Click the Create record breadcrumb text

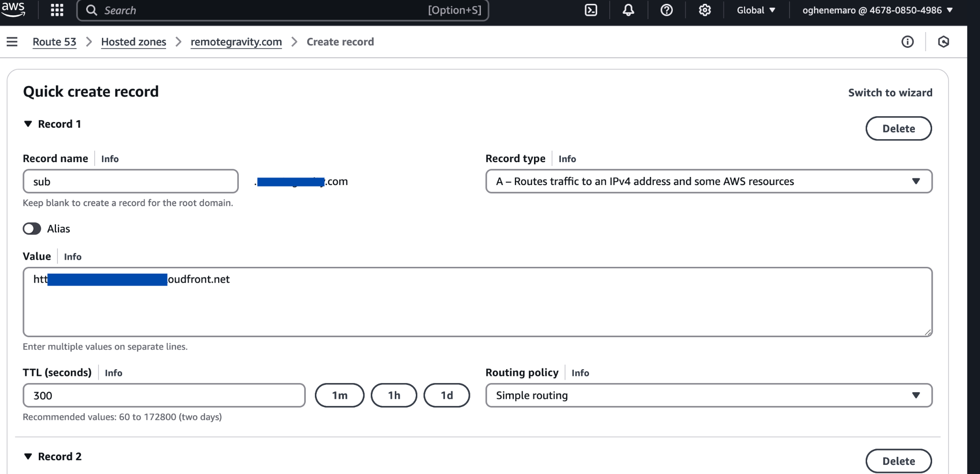(340, 42)
